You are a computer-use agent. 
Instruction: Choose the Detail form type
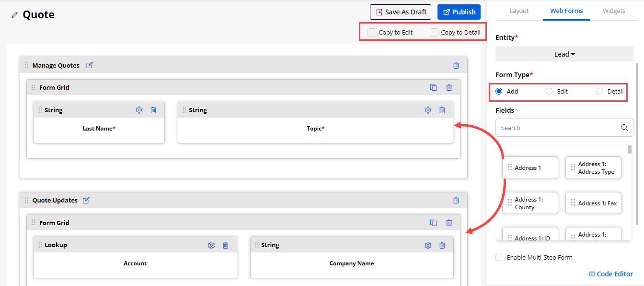[599, 91]
